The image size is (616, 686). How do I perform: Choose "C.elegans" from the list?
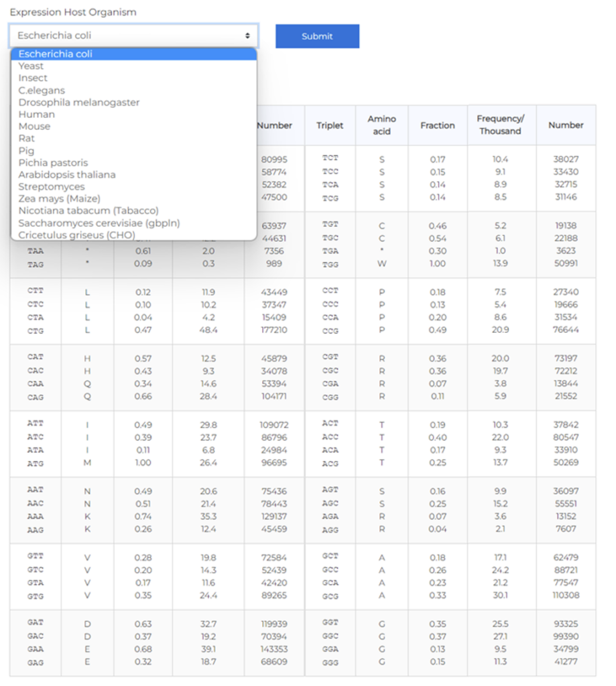pos(41,90)
